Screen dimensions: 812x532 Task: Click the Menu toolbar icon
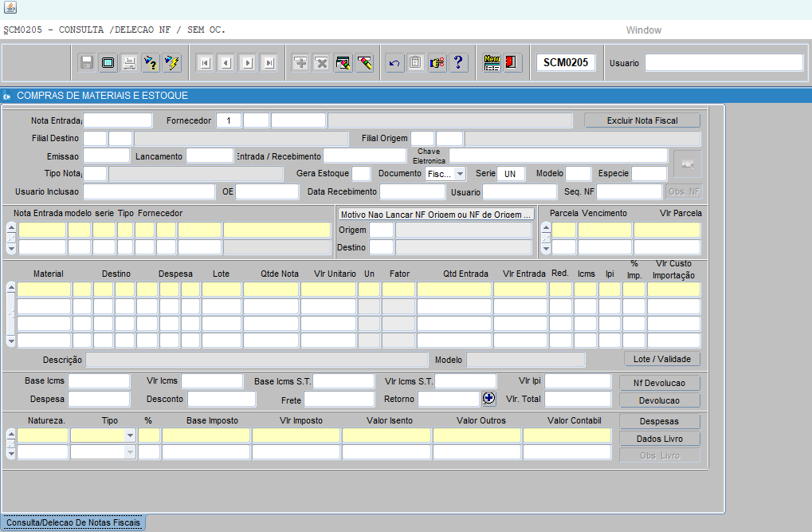coord(492,63)
